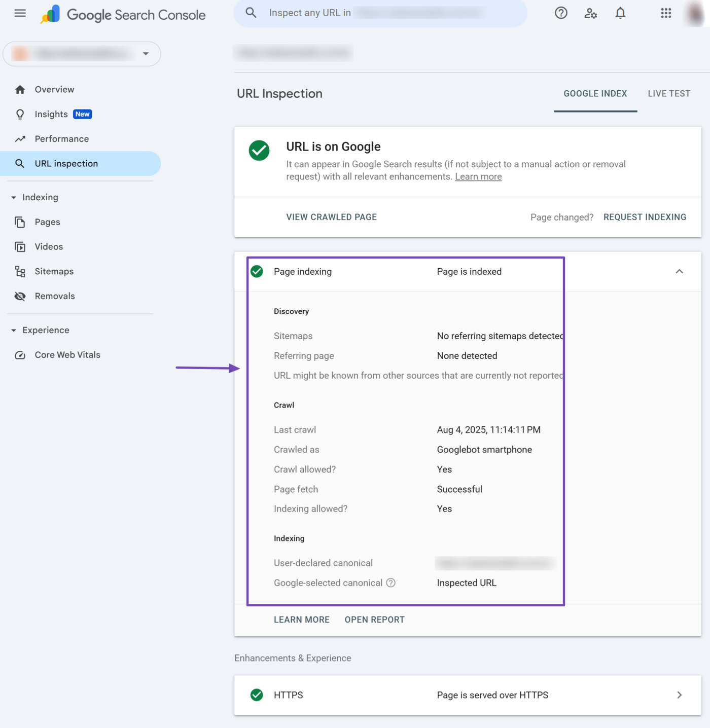
Task: Click the Inspect any URL search field
Action: click(380, 13)
